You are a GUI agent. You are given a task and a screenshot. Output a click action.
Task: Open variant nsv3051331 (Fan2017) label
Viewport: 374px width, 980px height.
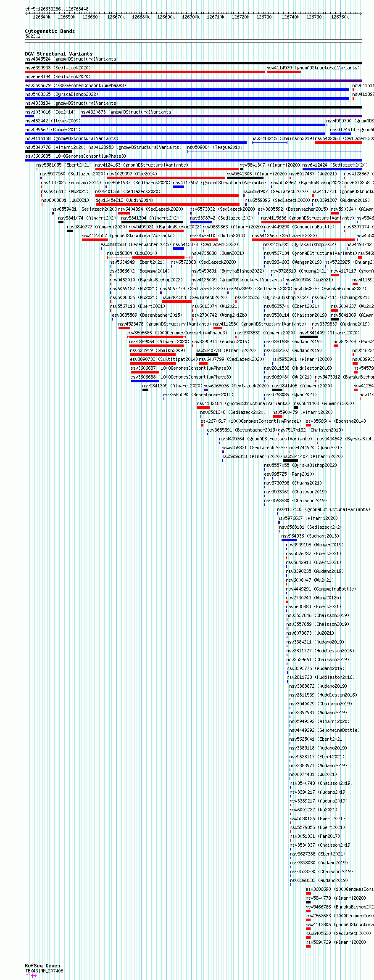[315, 837]
